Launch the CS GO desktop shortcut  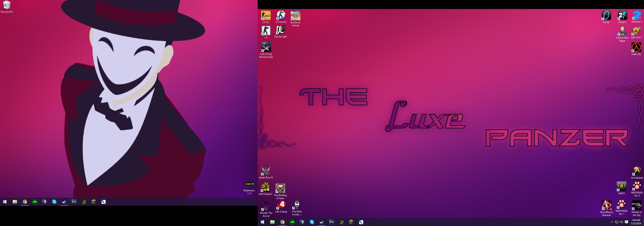tap(266, 17)
